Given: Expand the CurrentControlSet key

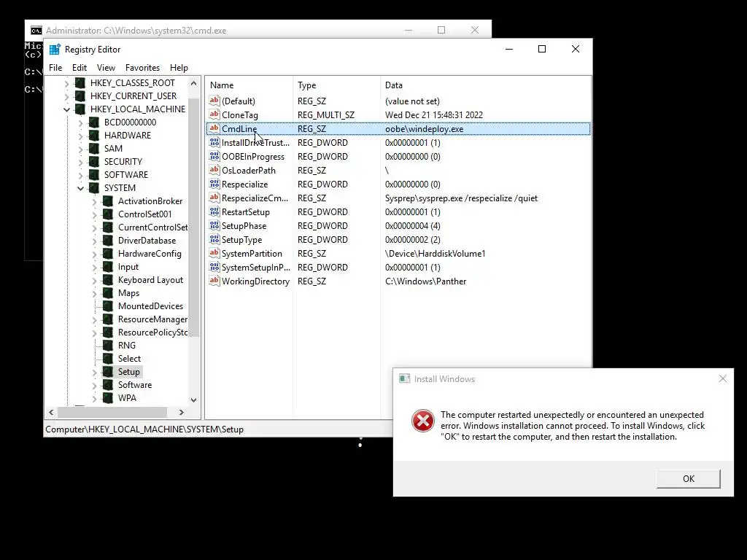Looking at the screenshot, I should (x=94, y=227).
